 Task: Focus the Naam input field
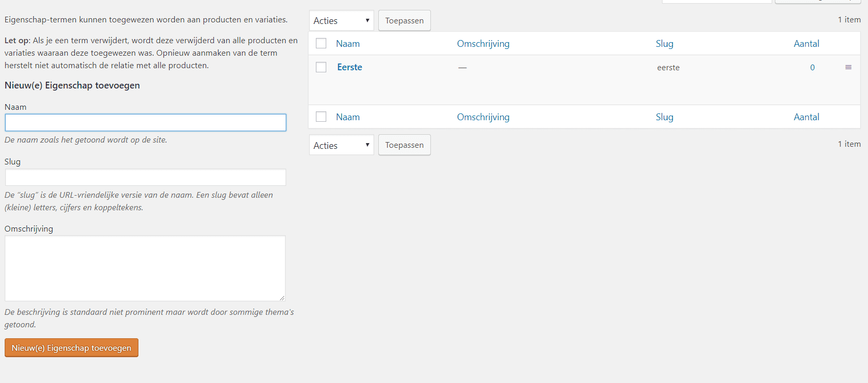coord(146,122)
